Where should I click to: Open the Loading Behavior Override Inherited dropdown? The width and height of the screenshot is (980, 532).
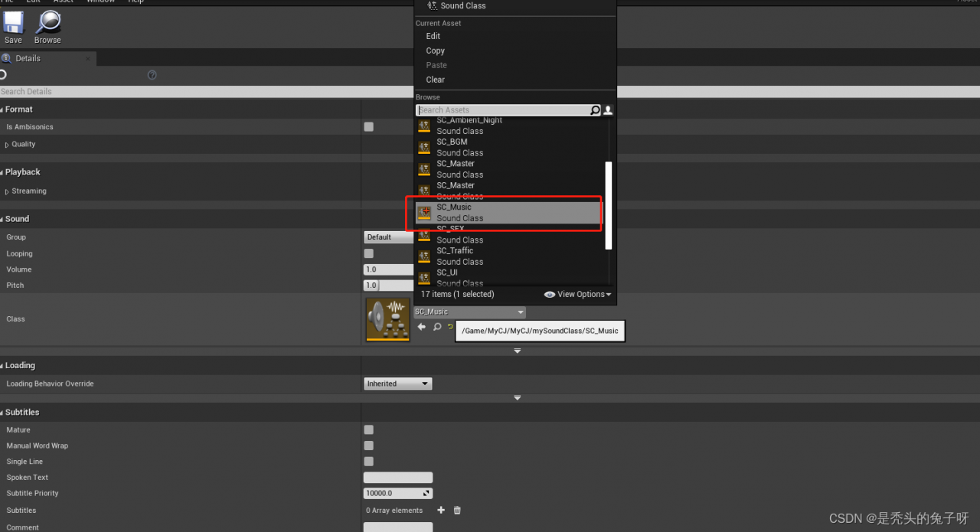click(x=398, y=383)
